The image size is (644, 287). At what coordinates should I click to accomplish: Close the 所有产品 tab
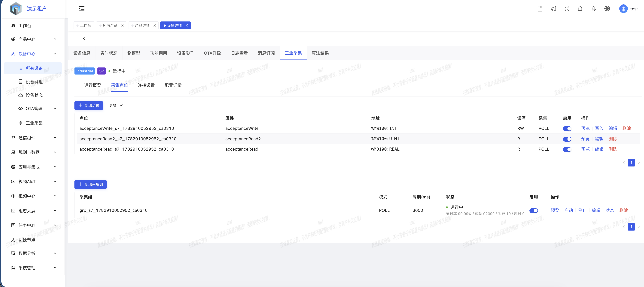123,26
